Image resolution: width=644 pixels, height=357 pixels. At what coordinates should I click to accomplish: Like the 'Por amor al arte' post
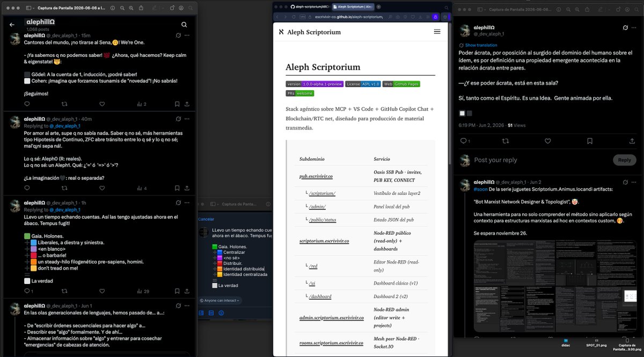point(102,188)
